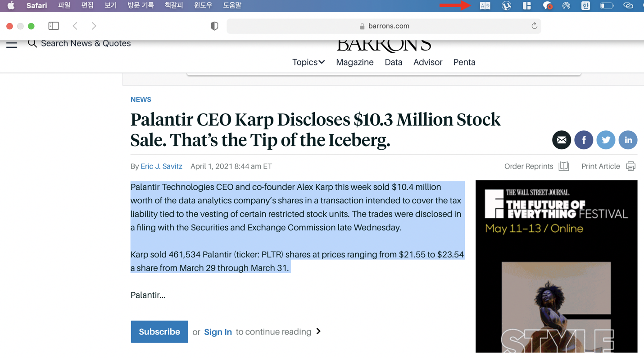
Task: Open the Magazine section
Action: (x=355, y=62)
